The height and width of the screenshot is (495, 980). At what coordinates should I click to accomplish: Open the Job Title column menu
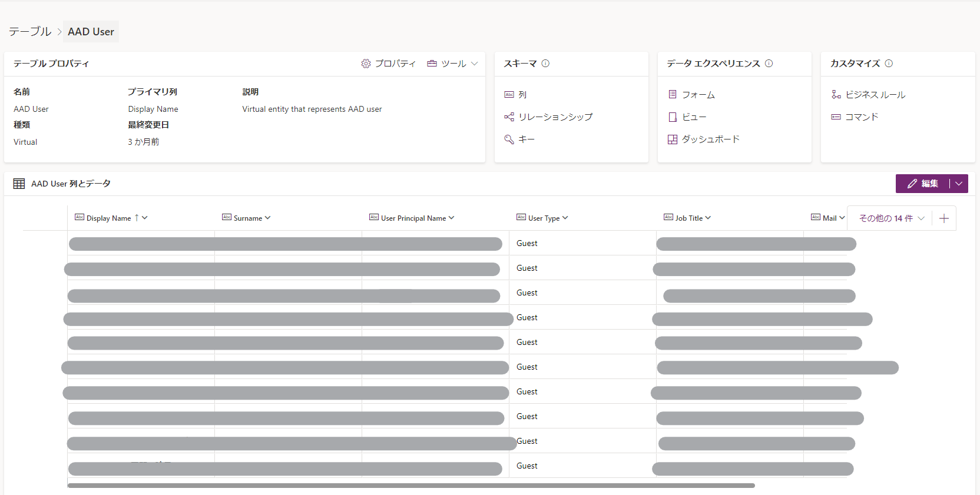click(708, 218)
